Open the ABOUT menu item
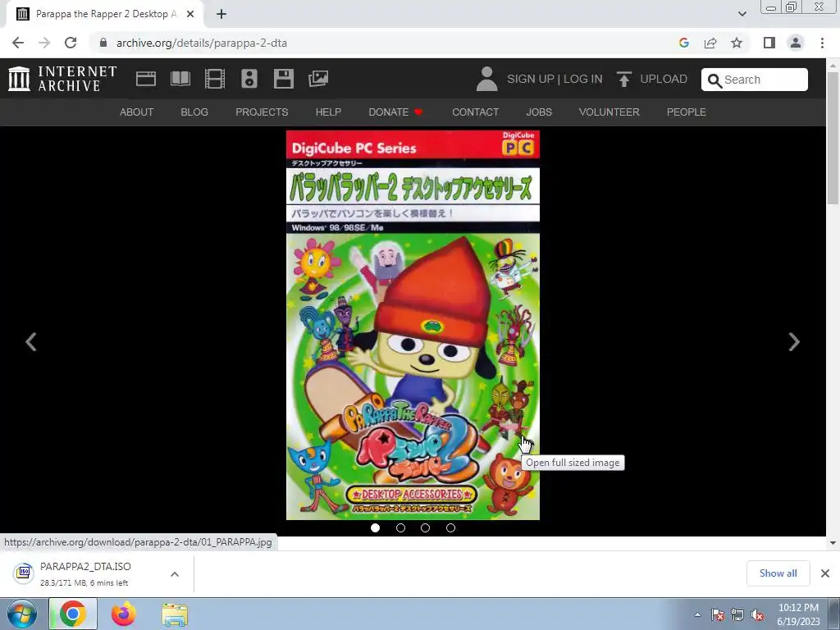840x630 pixels. [137, 112]
